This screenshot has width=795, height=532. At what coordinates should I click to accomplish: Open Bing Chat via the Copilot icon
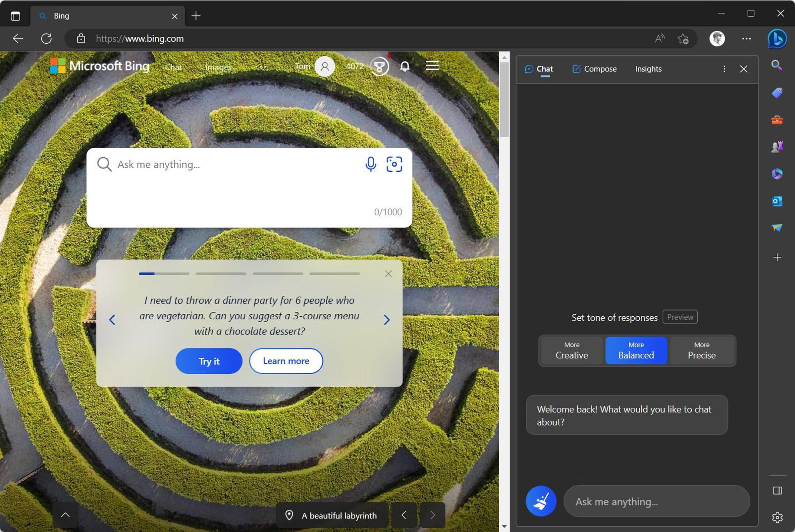point(777,39)
